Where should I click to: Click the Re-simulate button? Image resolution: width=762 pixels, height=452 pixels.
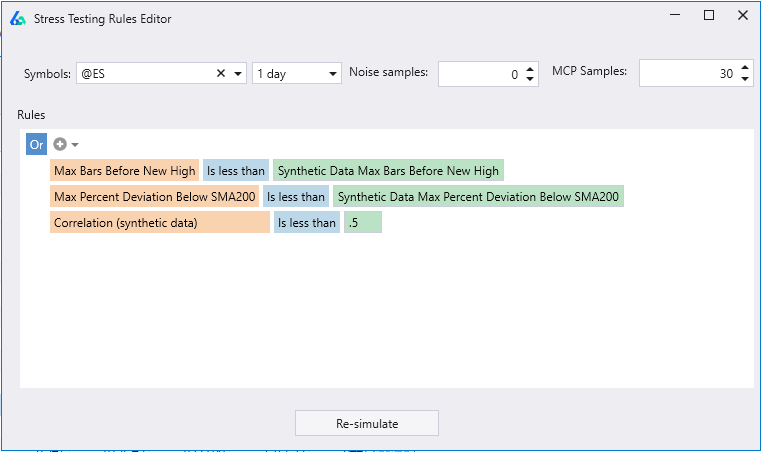point(367,423)
